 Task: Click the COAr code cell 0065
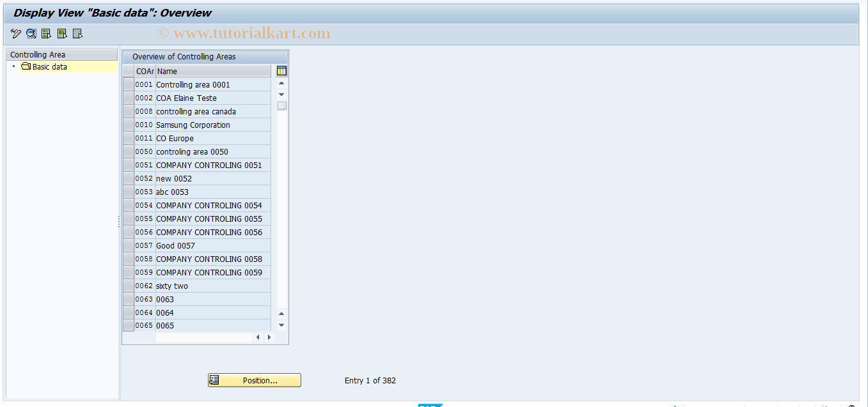pyautogui.click(x=145, y=325)
